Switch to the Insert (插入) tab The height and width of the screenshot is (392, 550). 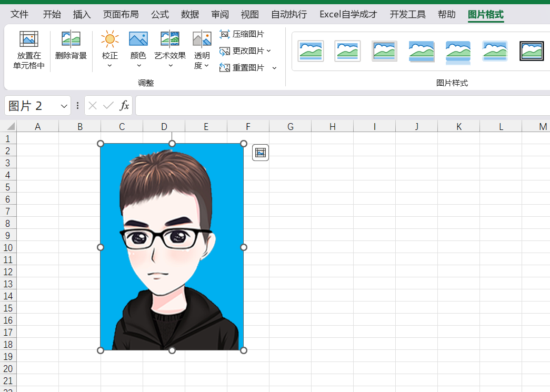pyautogui.click(x=82, y=14)
